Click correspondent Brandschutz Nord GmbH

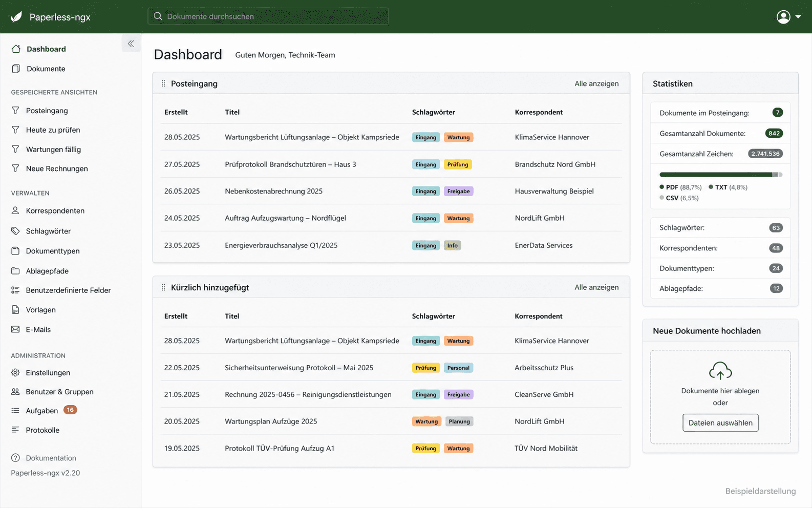coord(555,164)
